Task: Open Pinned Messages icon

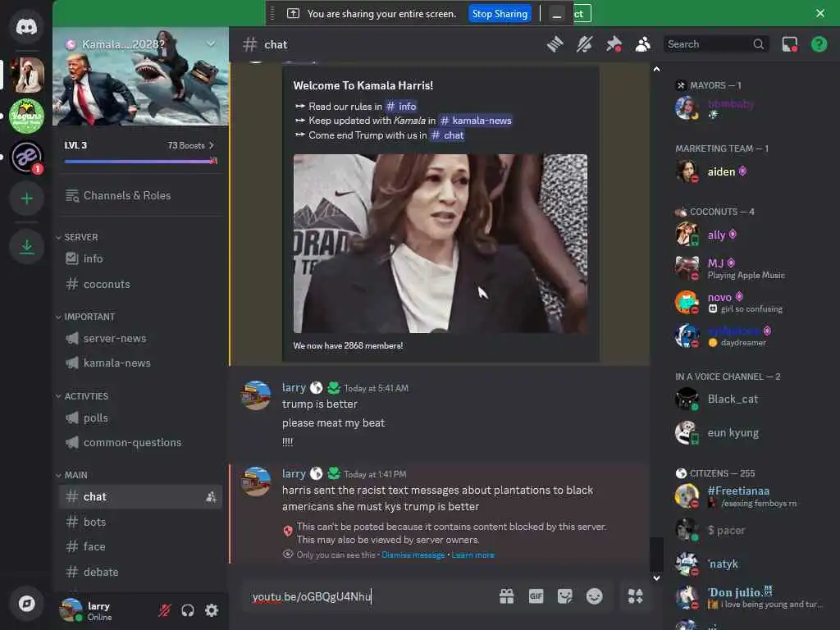Action: point(614,44)
